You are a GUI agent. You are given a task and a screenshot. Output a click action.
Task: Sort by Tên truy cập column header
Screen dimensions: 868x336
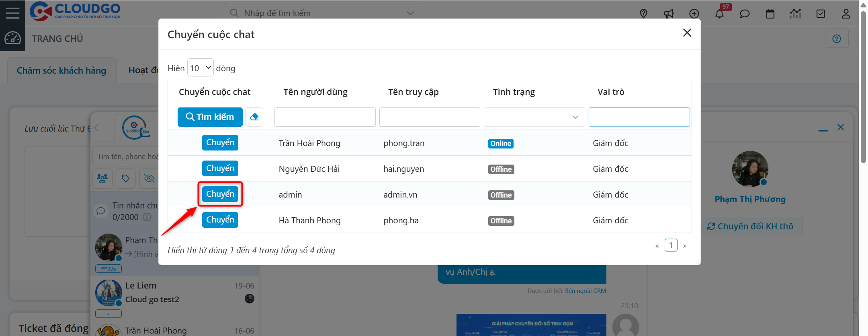(x=414, y=92)
